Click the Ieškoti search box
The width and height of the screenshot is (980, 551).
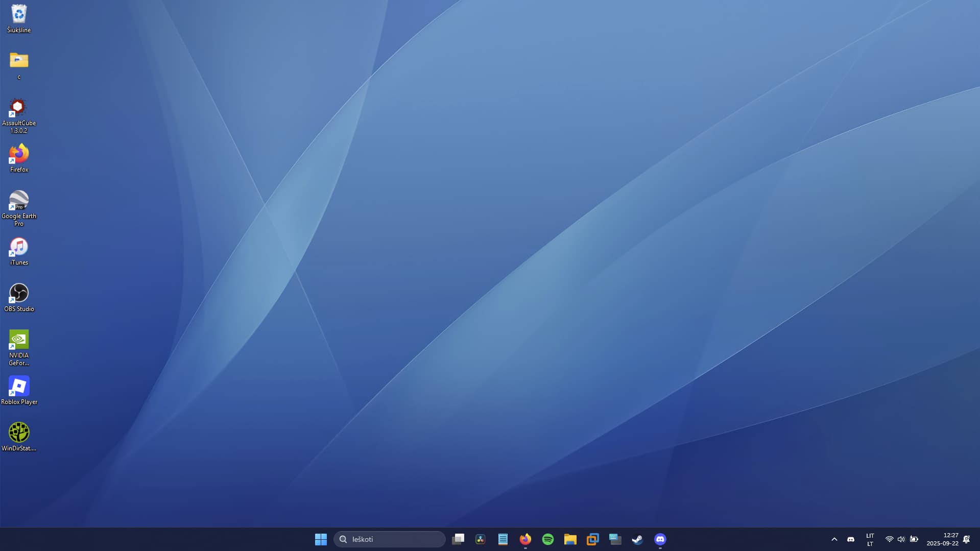tap(390, 539)
